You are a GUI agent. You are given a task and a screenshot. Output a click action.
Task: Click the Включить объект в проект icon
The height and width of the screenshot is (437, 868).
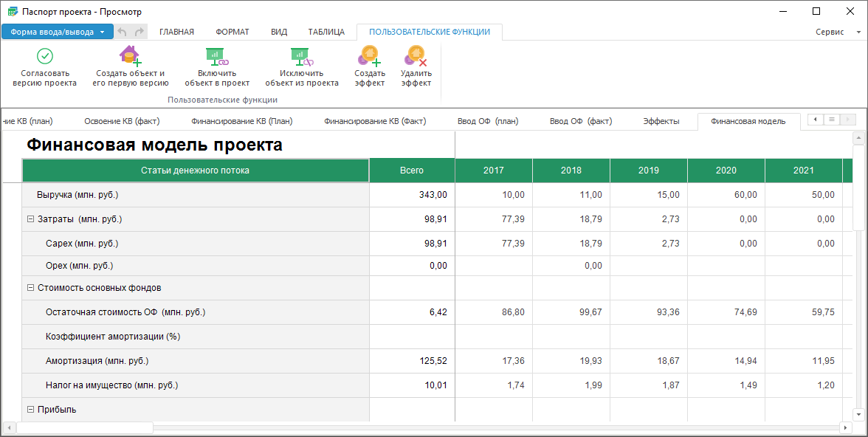(x=217, y=56)
